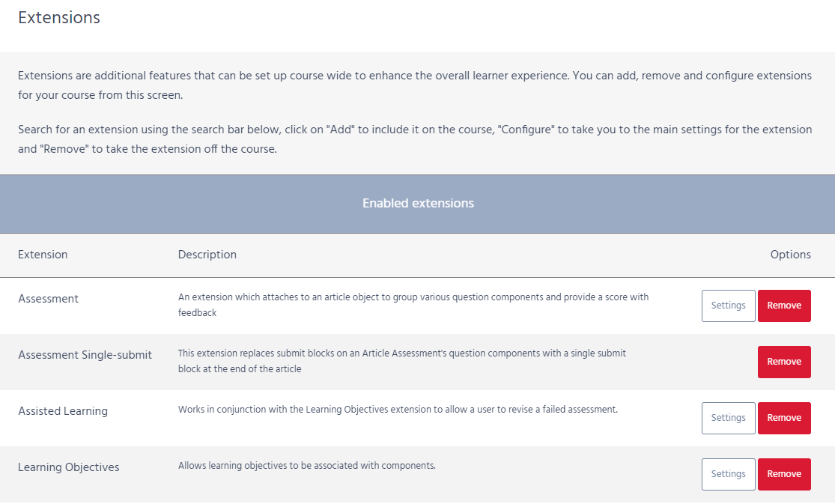Open Settings for Learning Objectives

[x=728, y=474]
